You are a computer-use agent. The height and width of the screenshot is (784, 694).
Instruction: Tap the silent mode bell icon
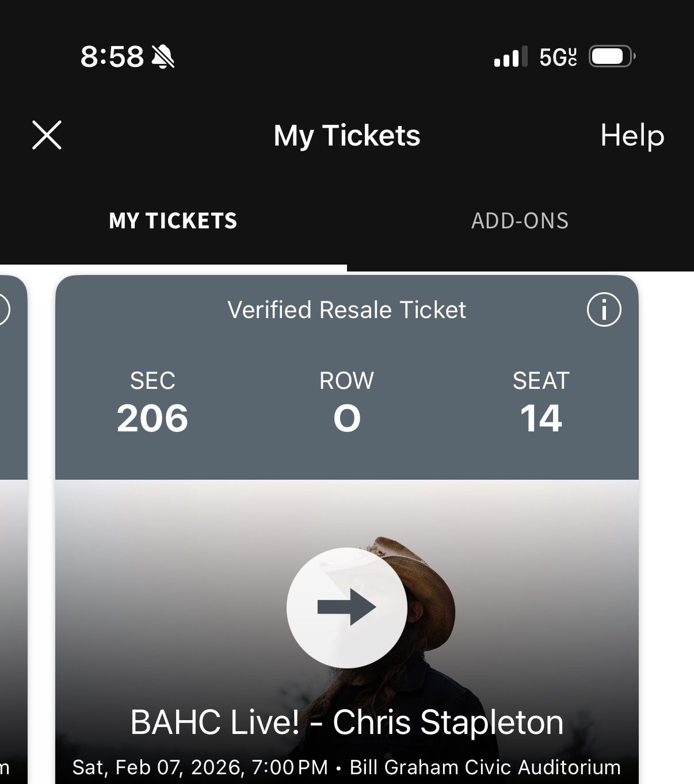click(x=163, y=57)
